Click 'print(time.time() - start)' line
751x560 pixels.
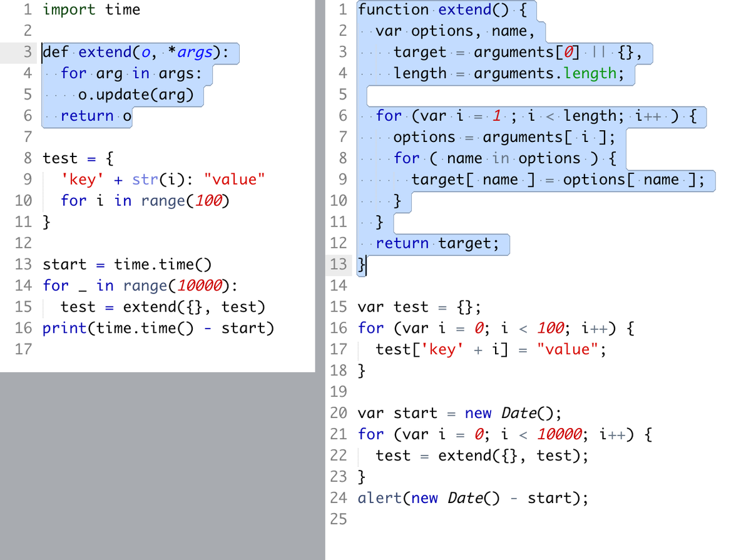[x=158, y=328]
